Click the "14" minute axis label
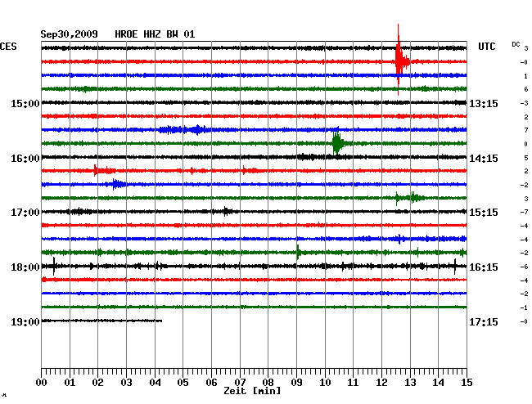Screen dimensions: 532x404 pos(438,382)
